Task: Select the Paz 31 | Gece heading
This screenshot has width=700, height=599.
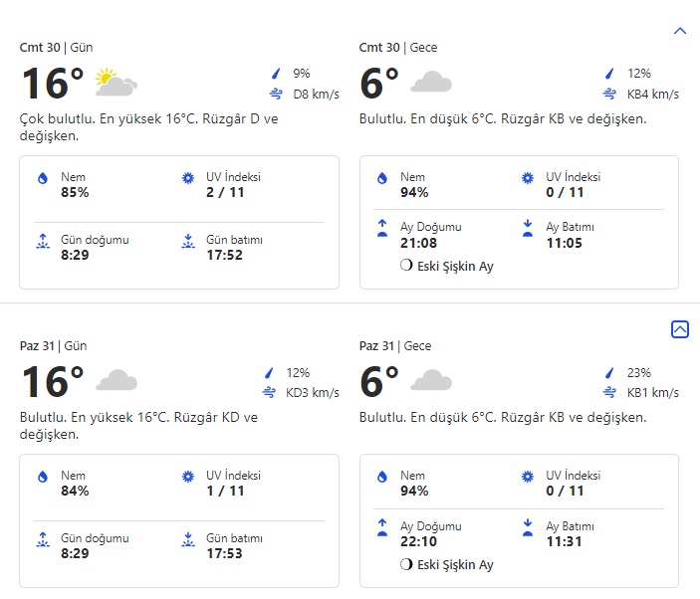Action: [398, 345]
